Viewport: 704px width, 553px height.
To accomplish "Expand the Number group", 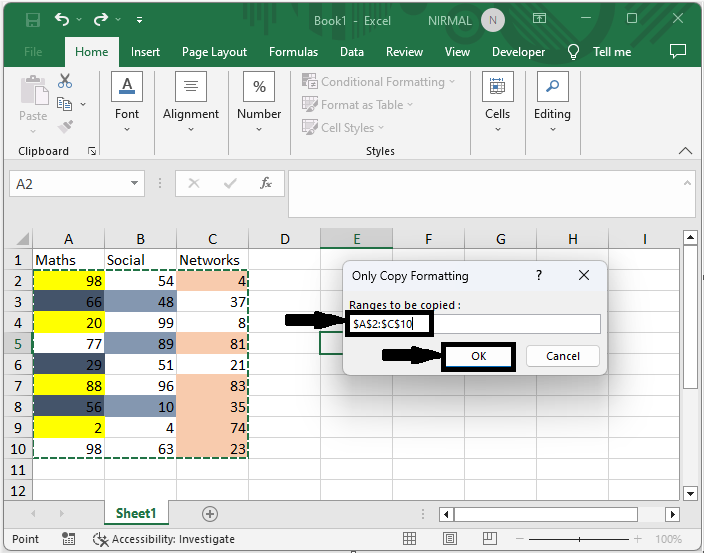I will point(259,102).
